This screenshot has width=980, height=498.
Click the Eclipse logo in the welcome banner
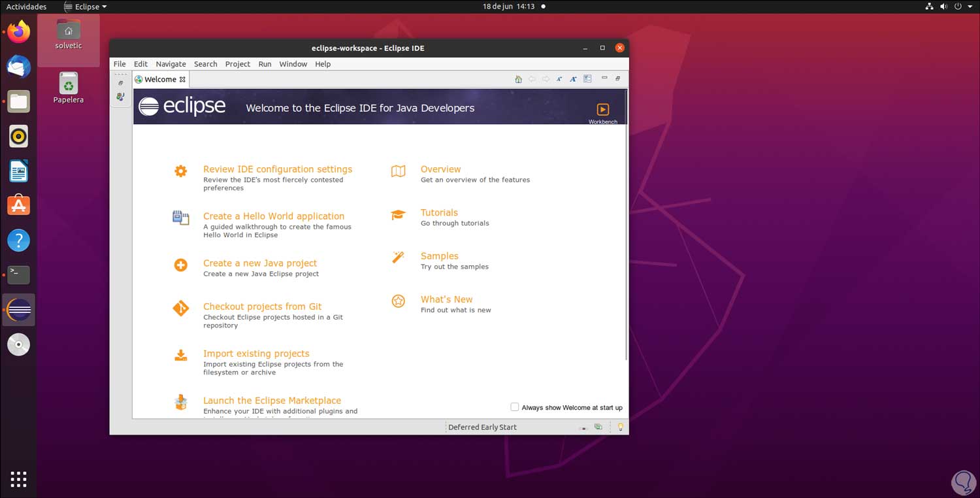pos(182,106)
